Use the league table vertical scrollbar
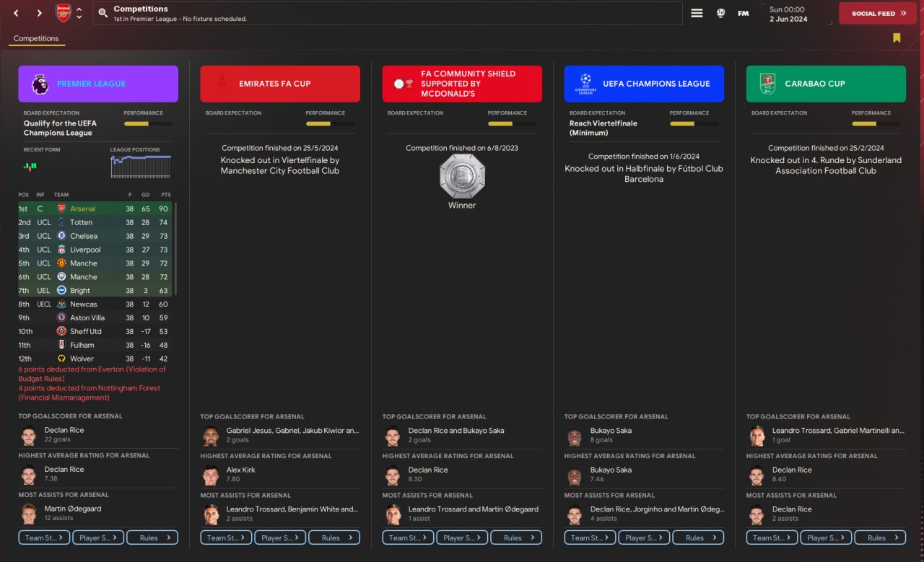The width and height of the screenshot is (924, 562). [x=175, y=249]
